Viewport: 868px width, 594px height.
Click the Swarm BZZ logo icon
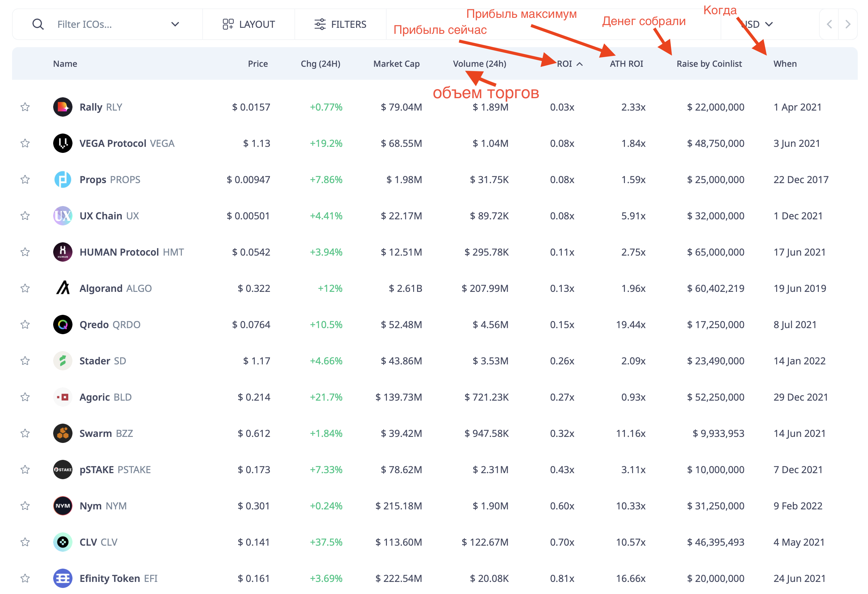[63, 433]
